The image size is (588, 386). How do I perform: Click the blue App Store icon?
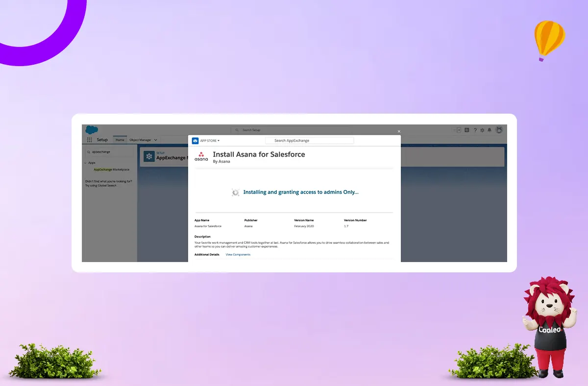[x=195, y=141]
